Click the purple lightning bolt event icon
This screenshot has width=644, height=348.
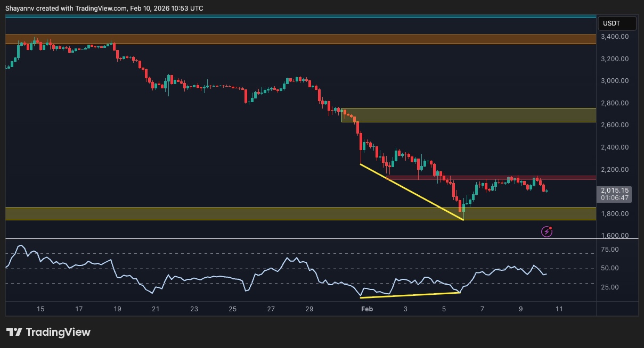tap(547, 231)
